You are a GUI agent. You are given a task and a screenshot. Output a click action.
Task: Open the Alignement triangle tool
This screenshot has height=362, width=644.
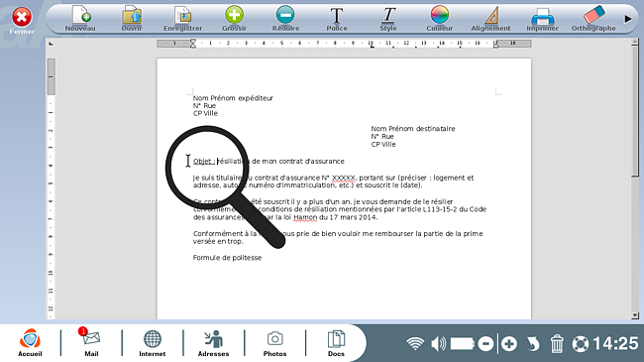pyautogui.click(x=490, y=19)
